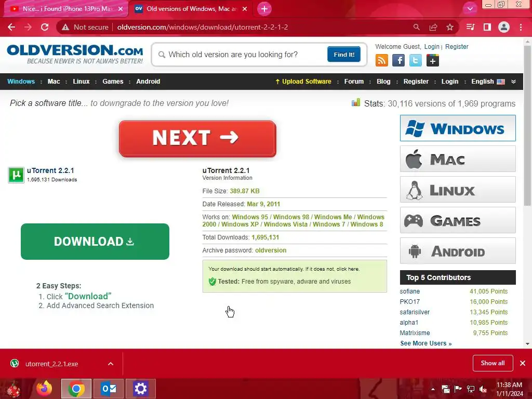Click the Start button ornament icon
The height and width of the screenshot is (399, 532).
14,390
